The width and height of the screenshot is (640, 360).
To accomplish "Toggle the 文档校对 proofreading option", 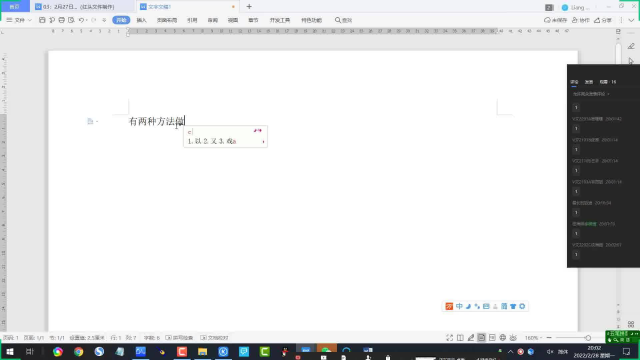I will coord(214,338).
